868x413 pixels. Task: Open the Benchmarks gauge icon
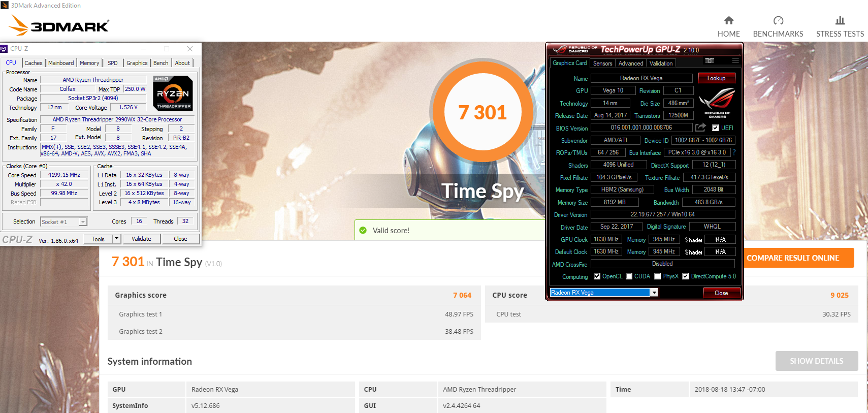(778, 20)
